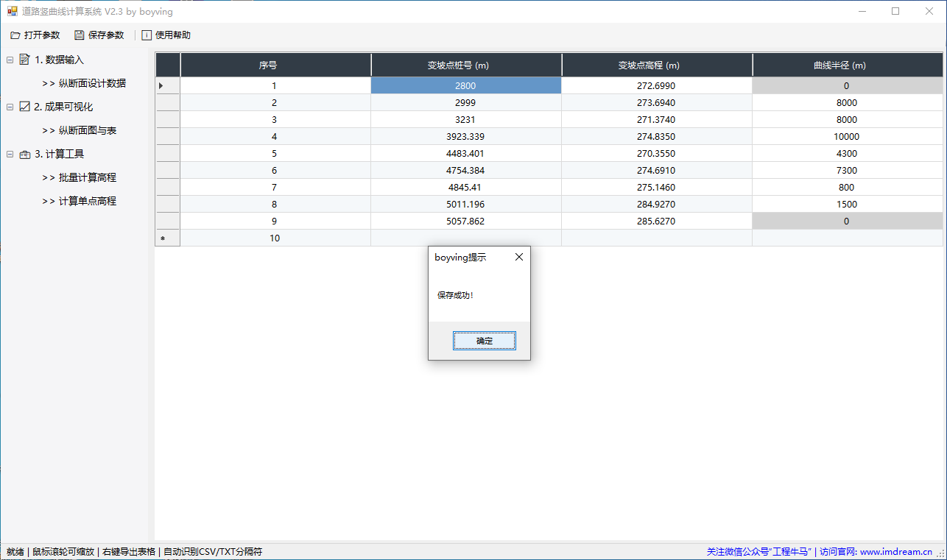Open the 纵断面图与表 tree item
Image resolution: width=947 pixels, height=560 pixels.
click(87, 130)
